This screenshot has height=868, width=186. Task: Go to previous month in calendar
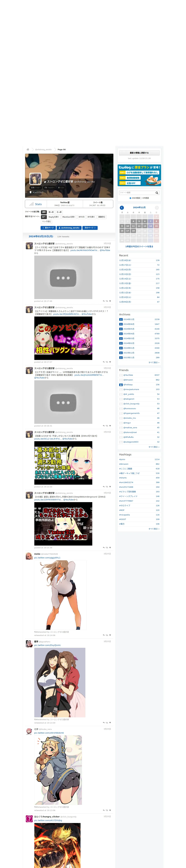(x=122, y=208)
